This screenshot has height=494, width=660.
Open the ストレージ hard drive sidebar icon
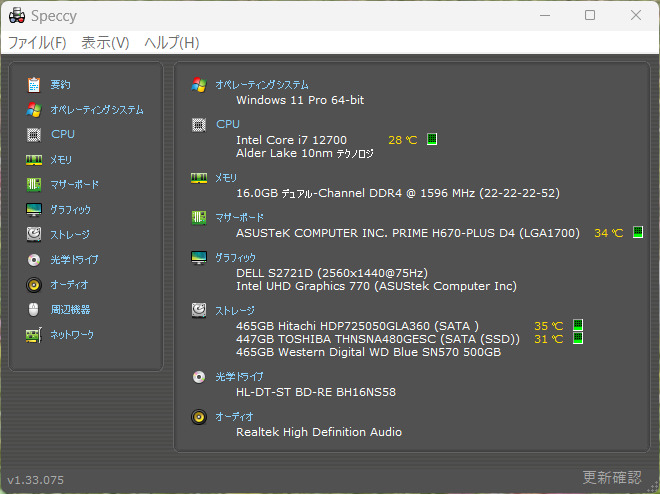pyautogui.click(x=34, y=234)
